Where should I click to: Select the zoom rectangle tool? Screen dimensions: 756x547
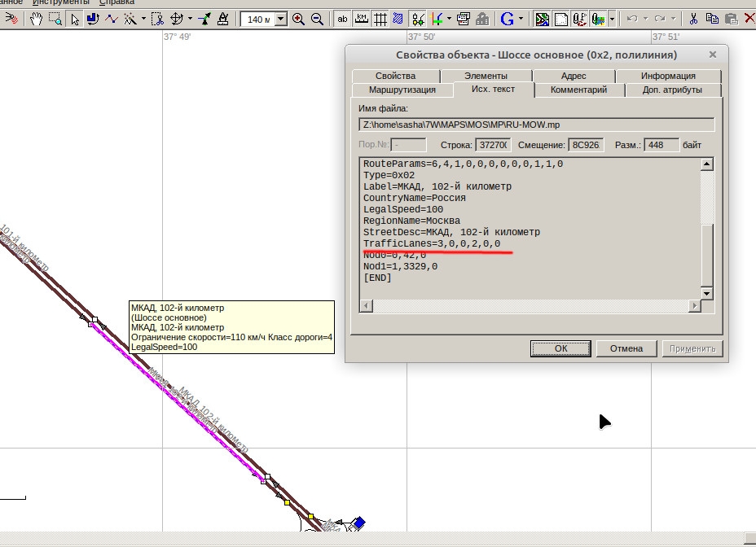click(55, 19)
